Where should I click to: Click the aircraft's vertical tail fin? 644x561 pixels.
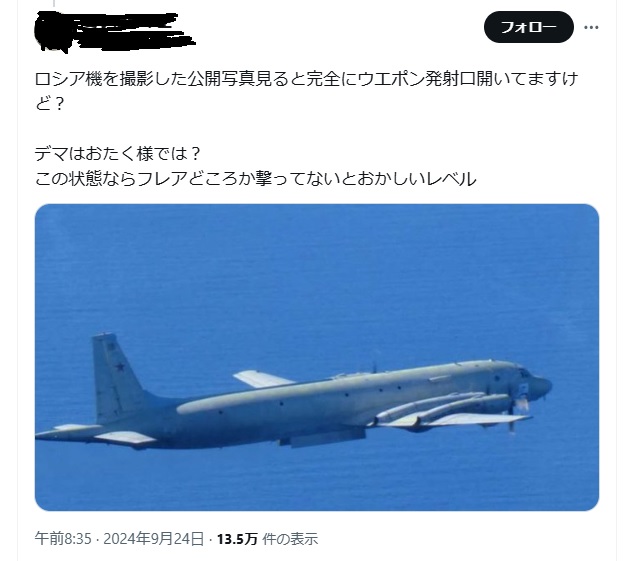coord(116,378)
